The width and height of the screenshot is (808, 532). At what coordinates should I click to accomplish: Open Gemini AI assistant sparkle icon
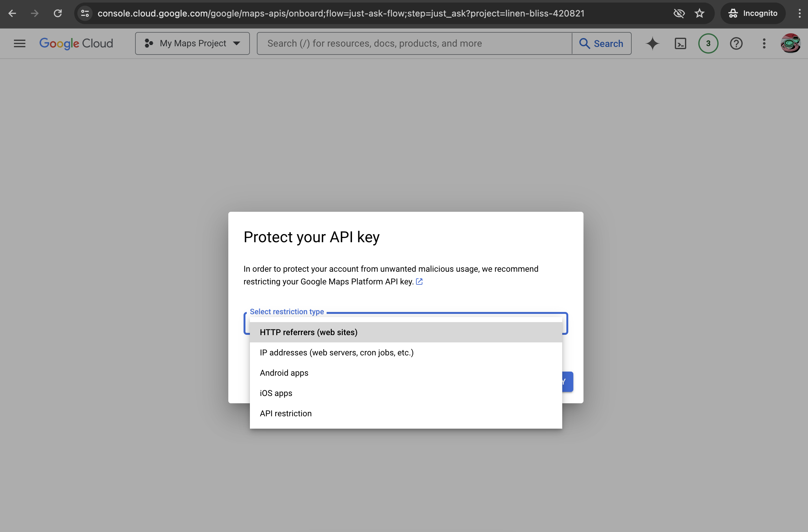click(652, 43)
